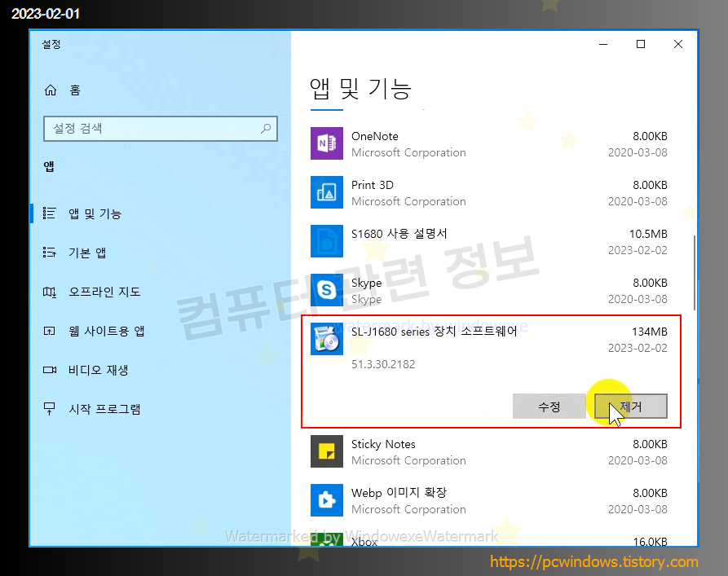Image resolution: width=728 pixels, height=576 pixels.
Task: Click the 시작 프로그램 icon
Action: 49,409
